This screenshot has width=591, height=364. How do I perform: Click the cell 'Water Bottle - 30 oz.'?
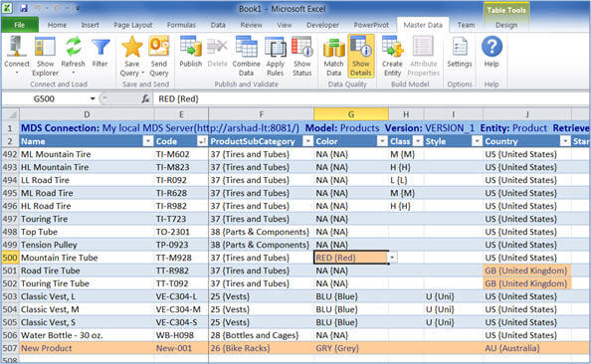coord(87,335)
